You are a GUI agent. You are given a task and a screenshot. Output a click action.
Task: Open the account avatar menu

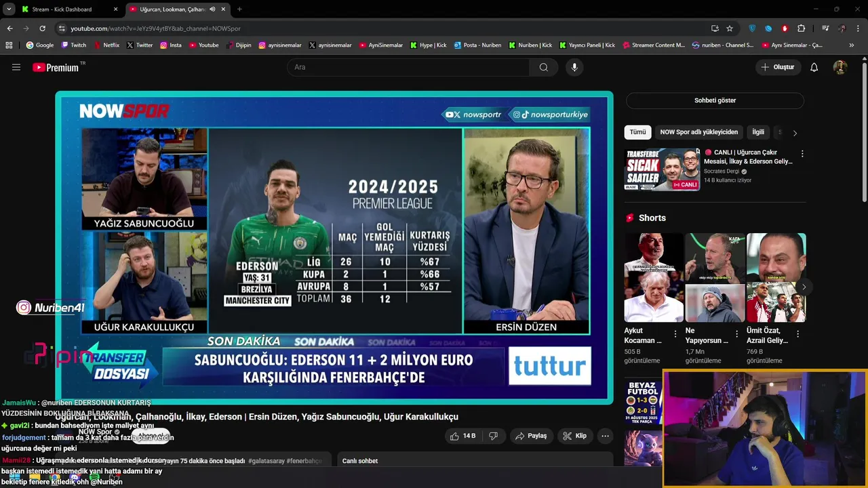click(x=840, y=67)
